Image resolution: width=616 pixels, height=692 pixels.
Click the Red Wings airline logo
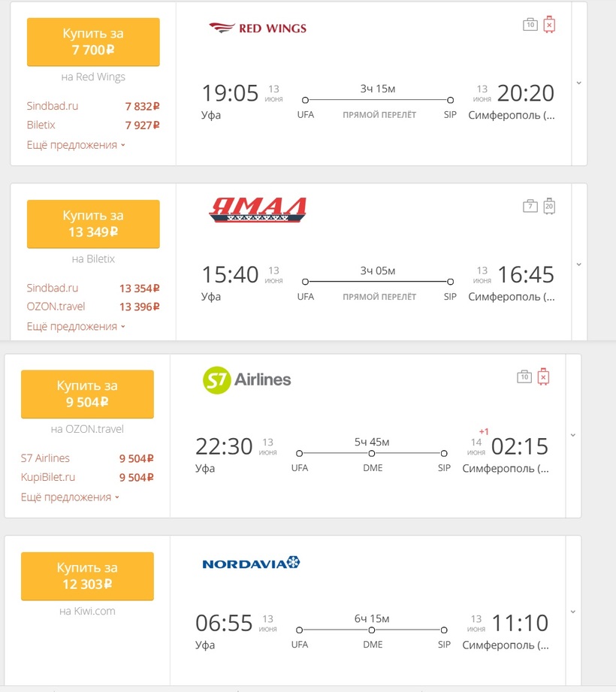coord(257,29)
